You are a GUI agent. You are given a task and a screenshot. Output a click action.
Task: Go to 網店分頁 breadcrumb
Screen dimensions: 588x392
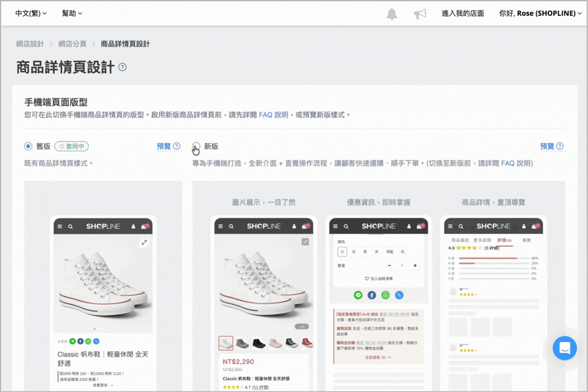72,44
